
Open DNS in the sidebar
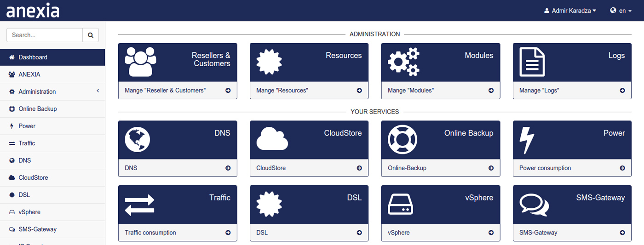[52, 160]
